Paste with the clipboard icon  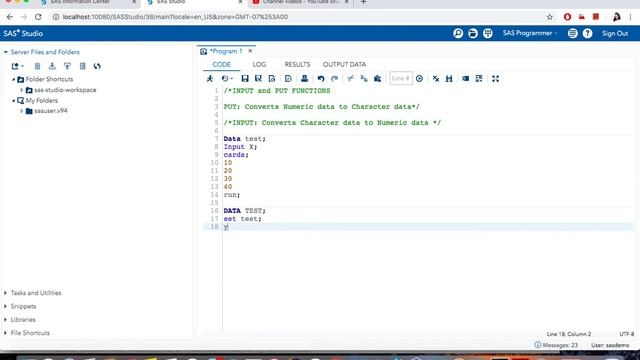(378, 78)
